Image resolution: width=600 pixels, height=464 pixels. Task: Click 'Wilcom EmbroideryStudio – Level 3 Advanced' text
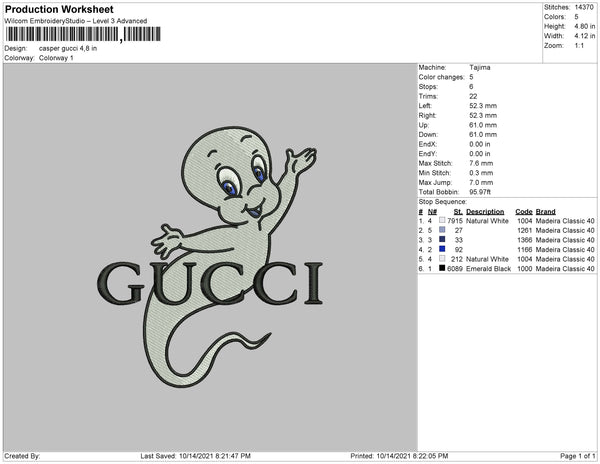76,21
